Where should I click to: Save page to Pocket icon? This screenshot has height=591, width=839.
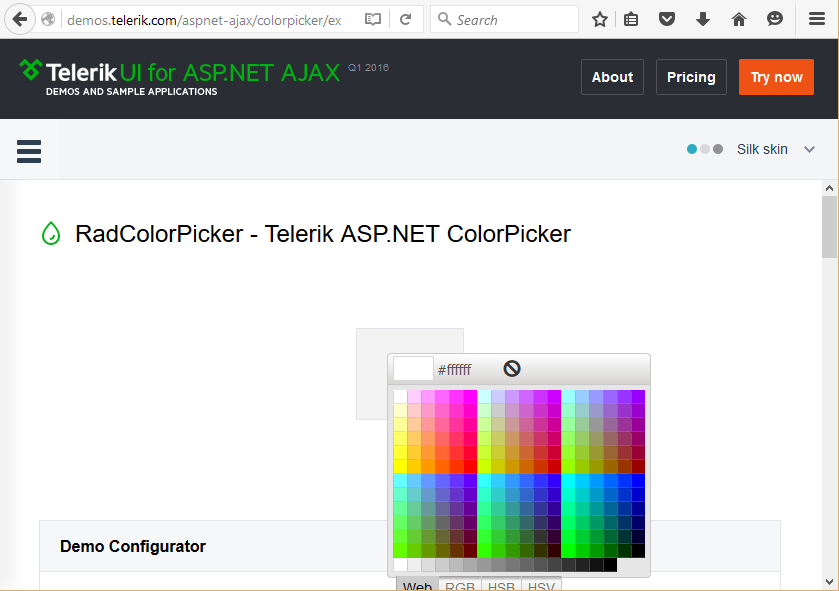(x=667, y=20)
